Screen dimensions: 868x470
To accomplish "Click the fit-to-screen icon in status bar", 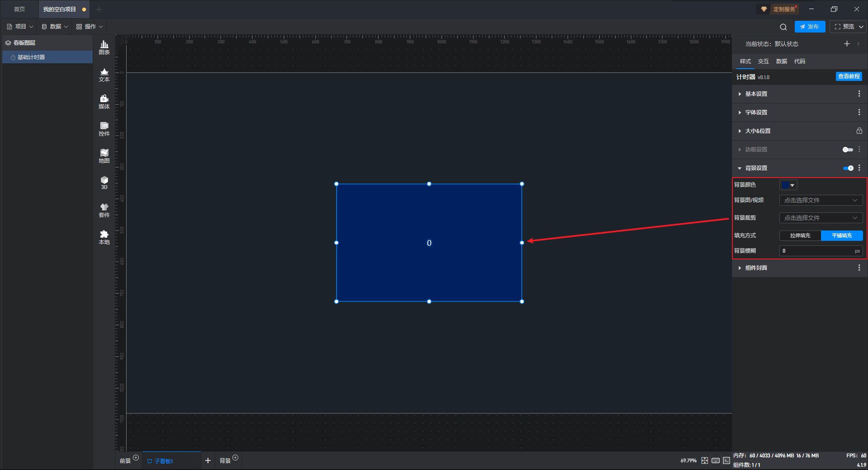I will pyautogui.click(x=705, y=461).
